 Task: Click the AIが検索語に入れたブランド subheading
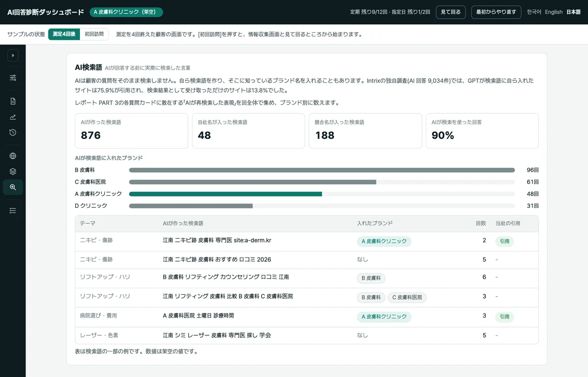(x=109, y=158)
